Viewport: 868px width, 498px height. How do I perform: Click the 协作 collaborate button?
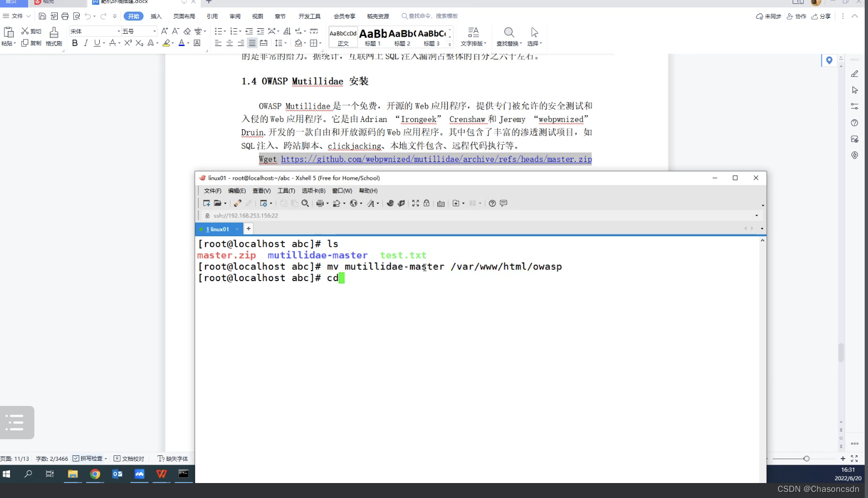pyautogui.click(x=796, y=16)
